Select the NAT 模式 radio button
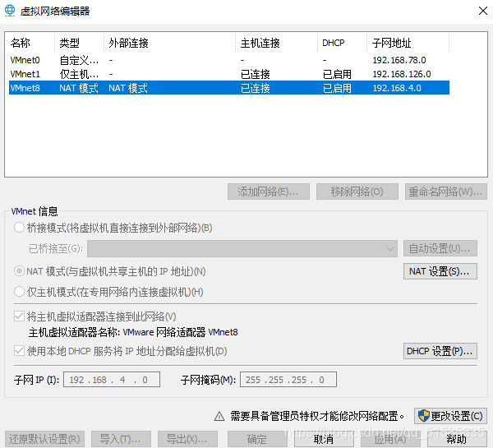Image resolution: width=493 pixels, height=448 pixels. [19, 271]
